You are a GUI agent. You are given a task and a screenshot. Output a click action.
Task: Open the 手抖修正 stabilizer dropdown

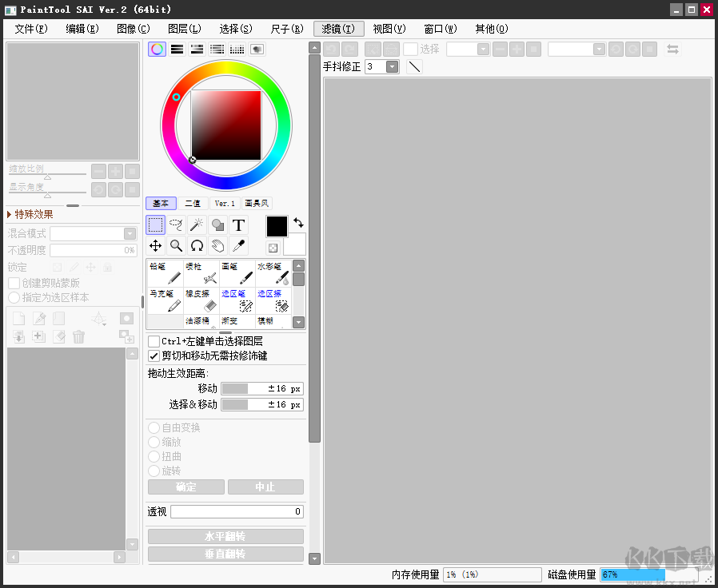coord(392,67)
